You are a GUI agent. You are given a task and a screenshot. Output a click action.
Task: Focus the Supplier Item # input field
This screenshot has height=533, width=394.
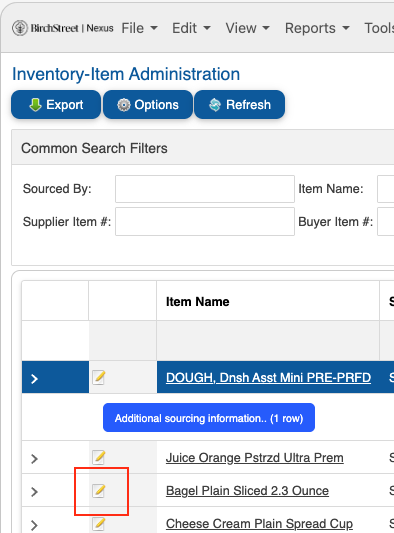205,222
